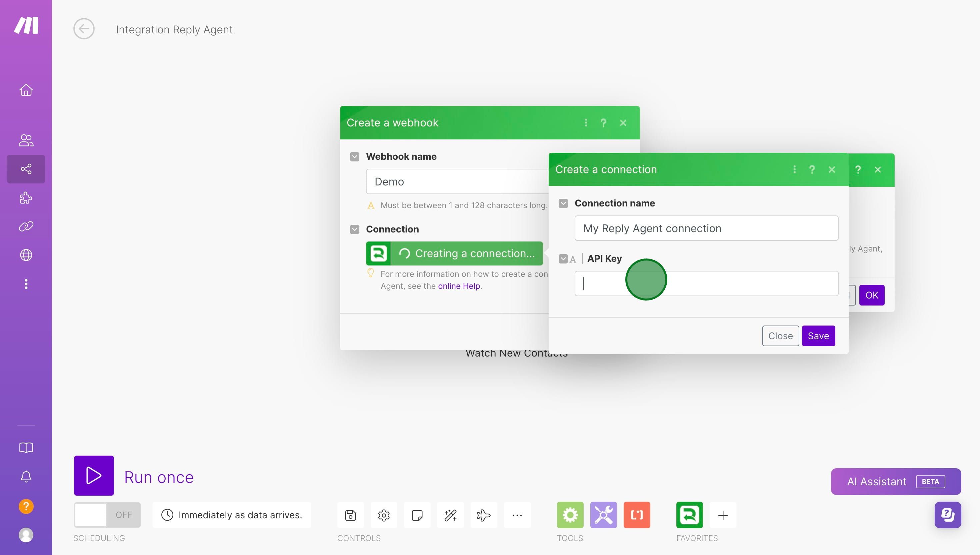Close the Create a connection dialog
The height and width of the screenshot is (555, 980).
point(832,170)
